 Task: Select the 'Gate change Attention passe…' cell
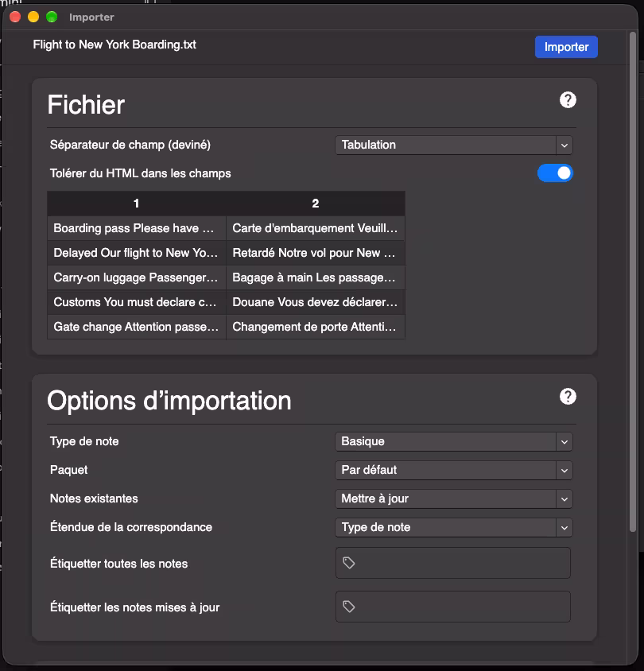point(137,327)
